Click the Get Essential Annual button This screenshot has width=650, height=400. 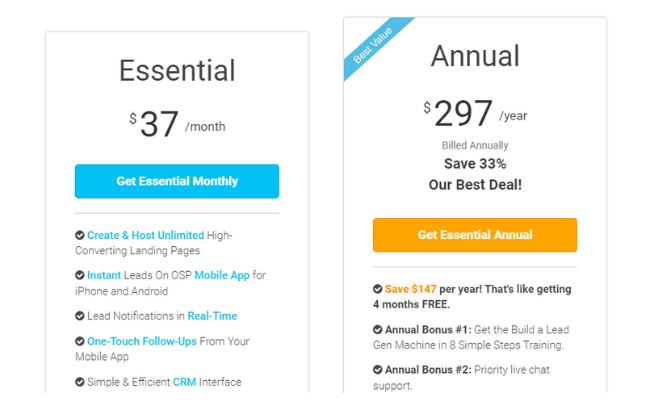[475, 235]
